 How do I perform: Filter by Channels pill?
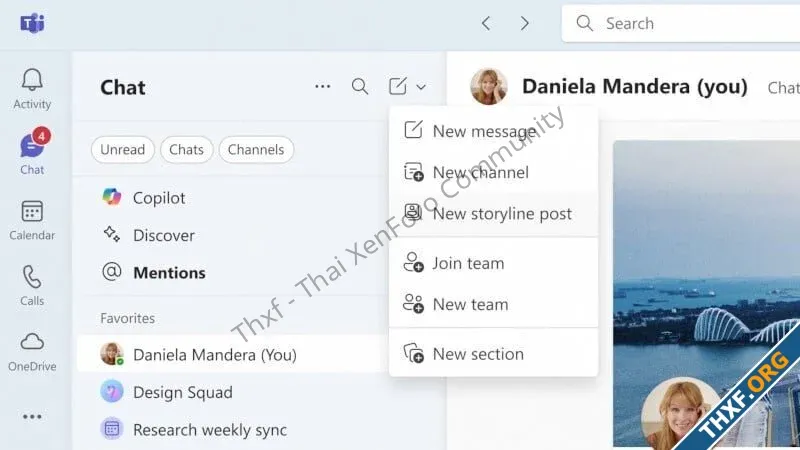[x=256, y=149]
